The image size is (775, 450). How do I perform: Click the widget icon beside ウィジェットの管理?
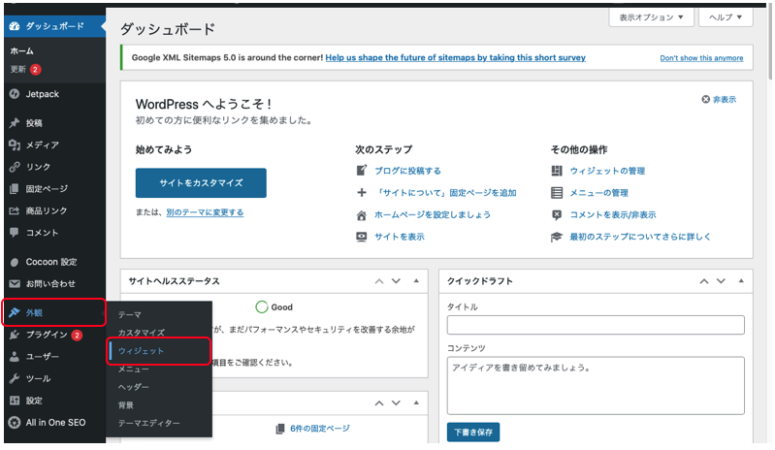(x=557, y=171)
